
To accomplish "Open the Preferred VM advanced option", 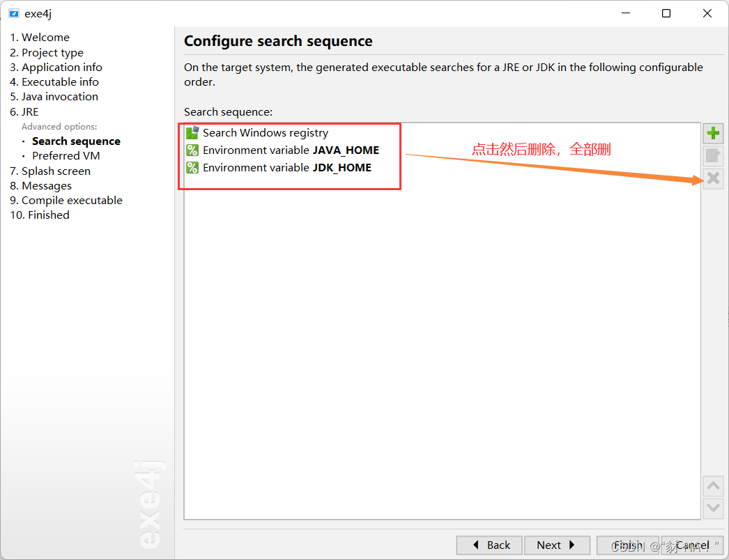I will [66, 155].
